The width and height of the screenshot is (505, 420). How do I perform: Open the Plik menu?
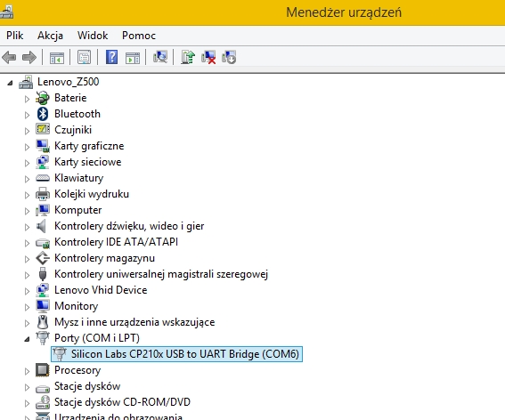click(15, 36)
